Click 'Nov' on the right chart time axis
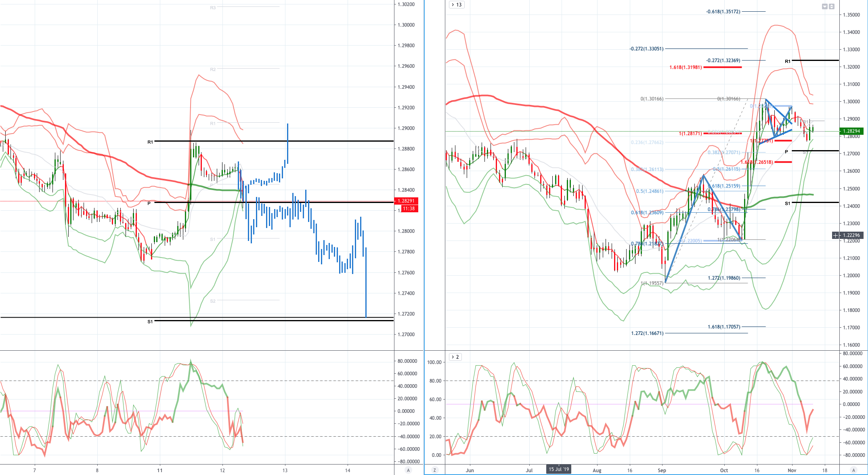The image size is (868, 475). click(x=792, y=470)
